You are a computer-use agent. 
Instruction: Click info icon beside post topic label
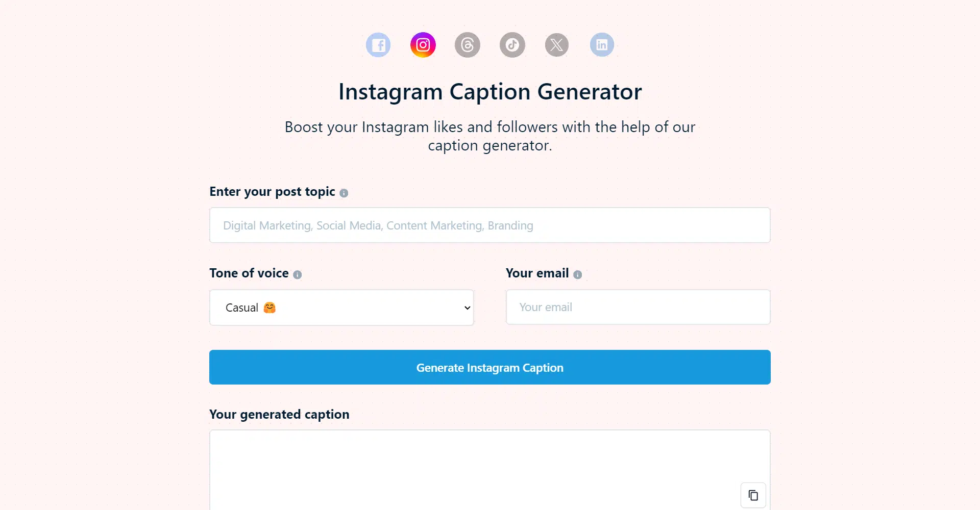[344, 193]
